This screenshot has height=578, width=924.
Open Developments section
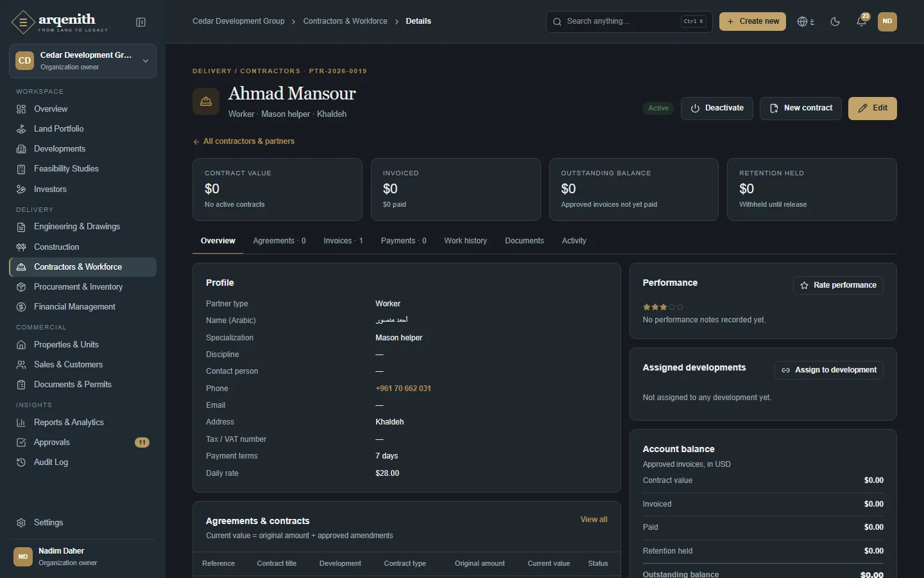point(83,149)
